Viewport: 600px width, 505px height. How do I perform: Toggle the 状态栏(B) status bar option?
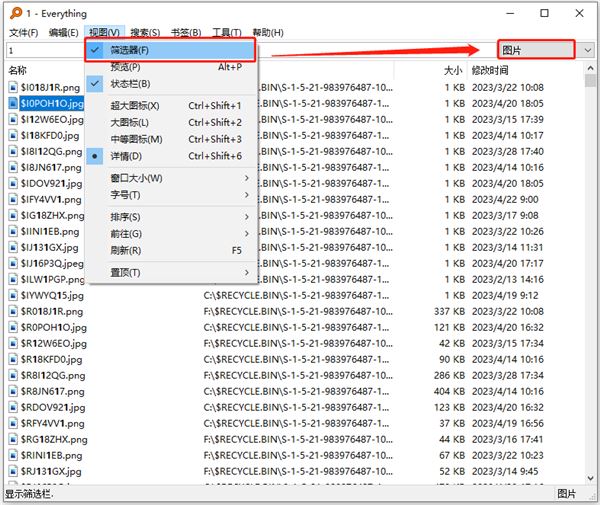pyautogui.click(x=170, y=84)
